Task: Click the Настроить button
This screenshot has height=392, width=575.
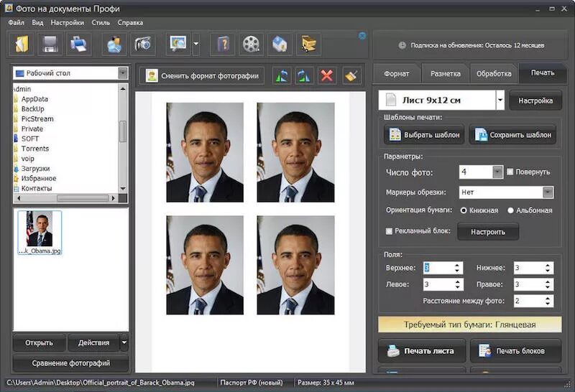Action: (x=488, y=232)
